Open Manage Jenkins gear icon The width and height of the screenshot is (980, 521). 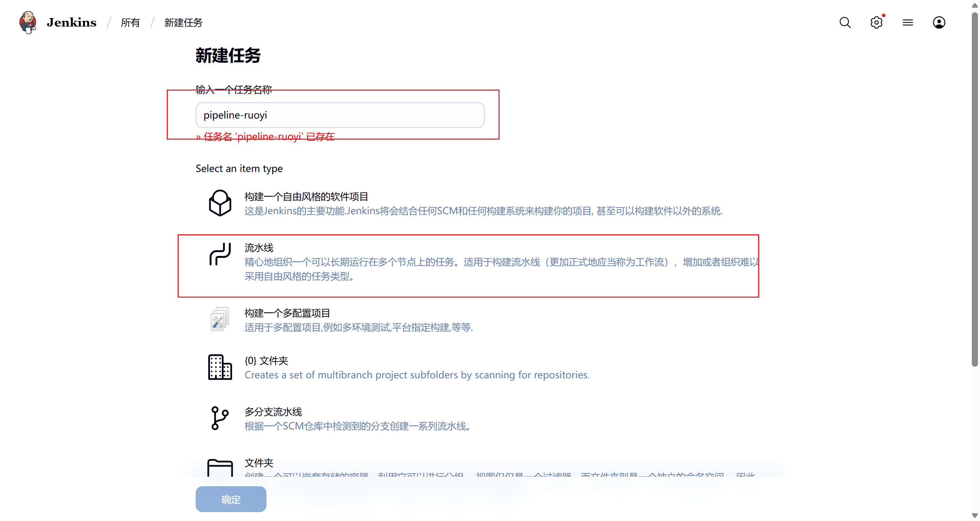point(877,22)
